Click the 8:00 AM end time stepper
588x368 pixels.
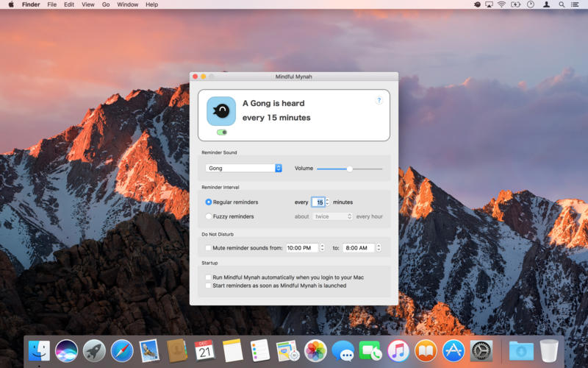379,248
